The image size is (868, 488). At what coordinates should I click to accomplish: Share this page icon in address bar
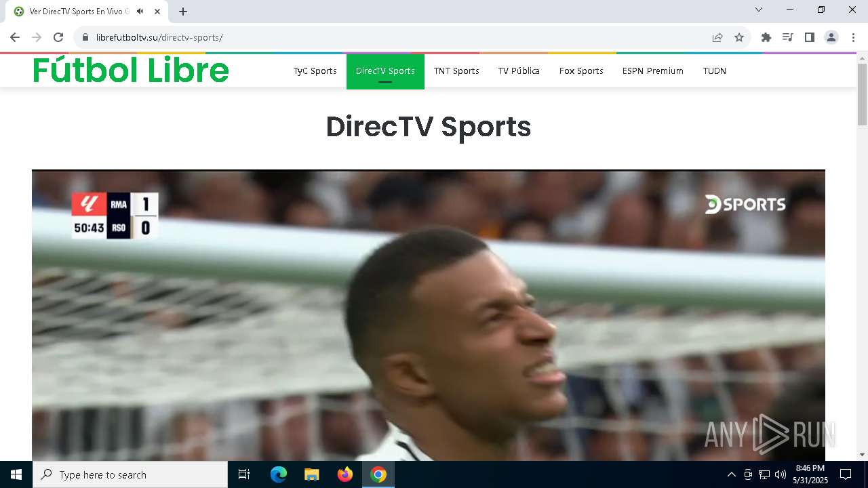[x=717, y=37]
